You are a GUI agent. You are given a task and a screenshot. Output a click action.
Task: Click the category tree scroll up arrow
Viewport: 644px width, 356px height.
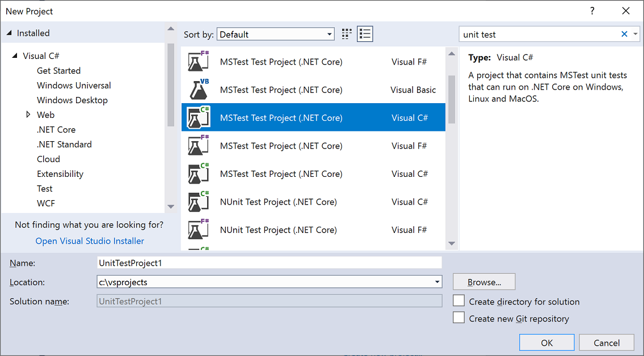171,29
